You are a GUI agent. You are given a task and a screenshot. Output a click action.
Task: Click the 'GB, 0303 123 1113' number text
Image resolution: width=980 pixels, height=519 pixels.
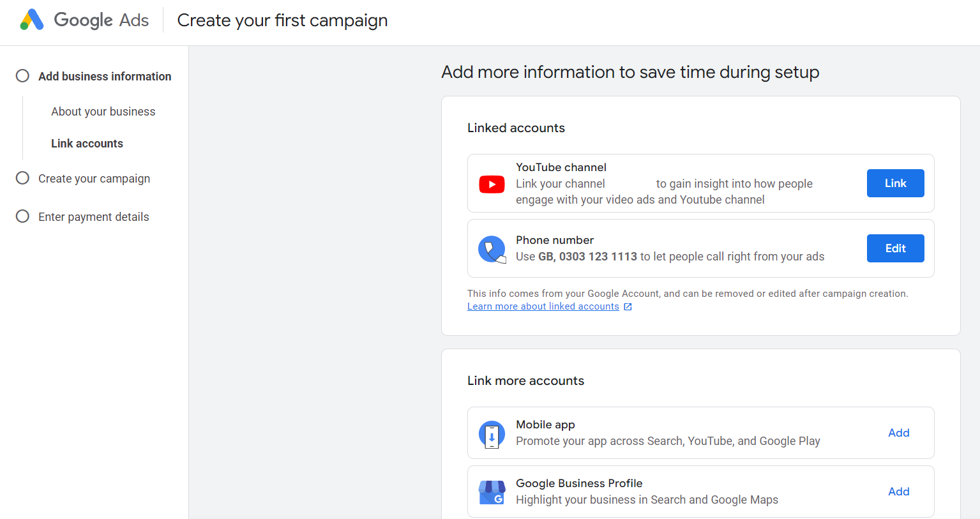587,257
